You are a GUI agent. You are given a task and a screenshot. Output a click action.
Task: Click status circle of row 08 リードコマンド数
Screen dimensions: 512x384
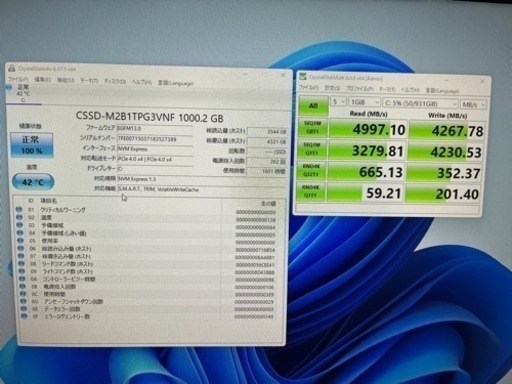[x=21, y=264]
